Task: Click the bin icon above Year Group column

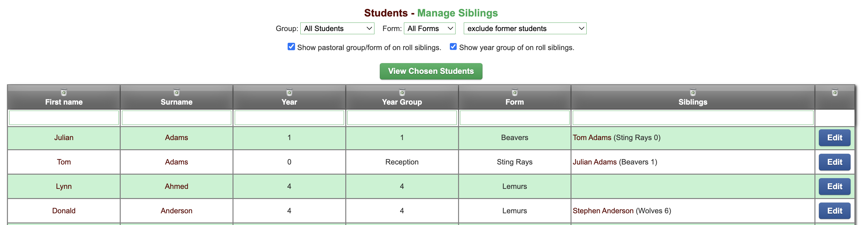Action: click(402, 92)
